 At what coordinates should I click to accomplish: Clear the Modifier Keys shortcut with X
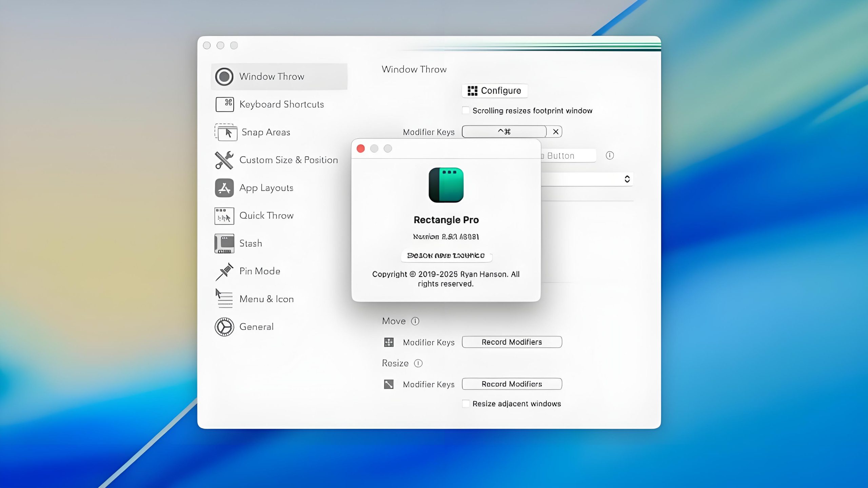[555, 132]
